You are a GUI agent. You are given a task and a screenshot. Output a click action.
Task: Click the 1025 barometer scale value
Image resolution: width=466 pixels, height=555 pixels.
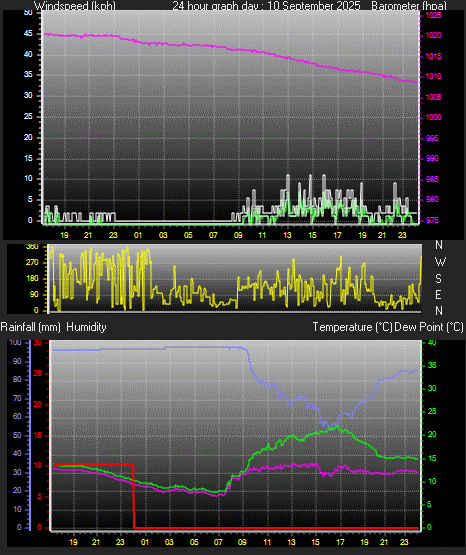433,15
